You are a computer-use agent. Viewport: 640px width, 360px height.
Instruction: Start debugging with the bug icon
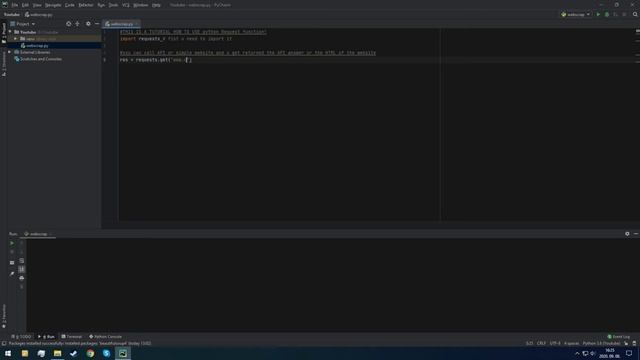pyautogui.click(x=607, y=15)
